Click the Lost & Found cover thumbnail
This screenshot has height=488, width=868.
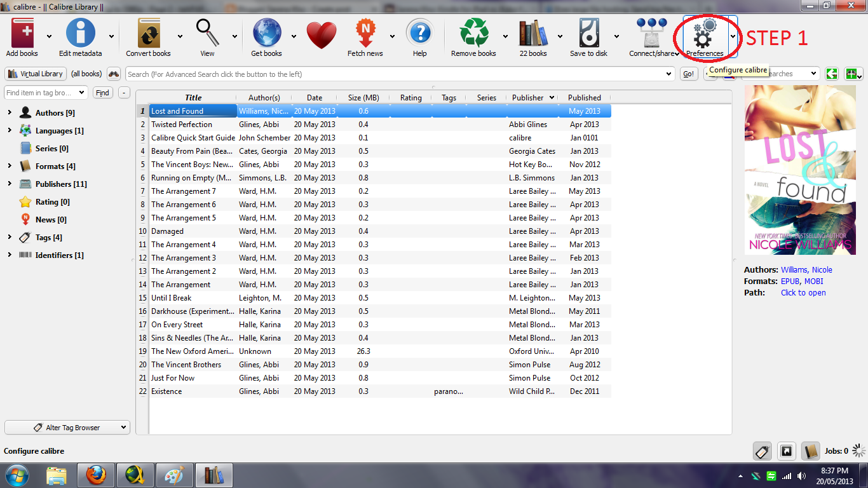click(x=800, y=171)
